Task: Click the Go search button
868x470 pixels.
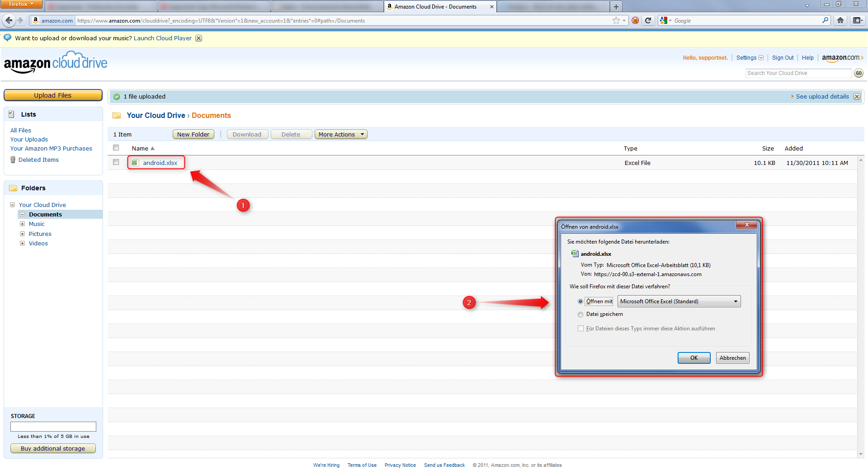Action: tap(859, 73)
